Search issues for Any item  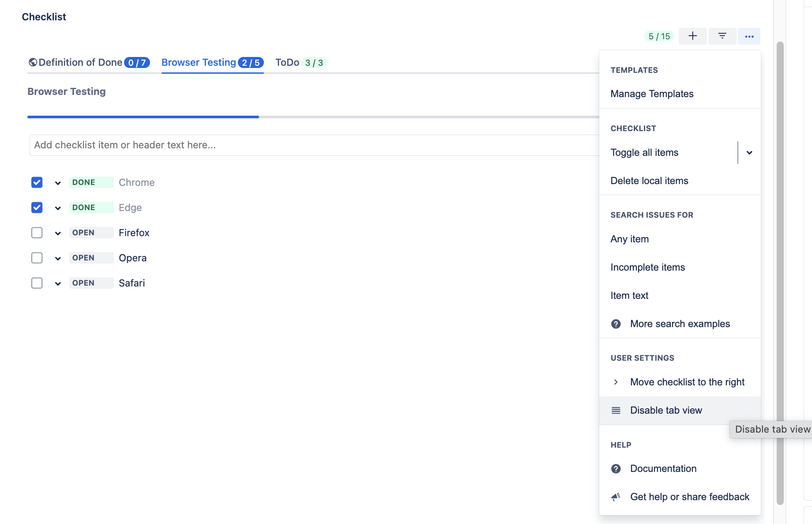[680, 239]
